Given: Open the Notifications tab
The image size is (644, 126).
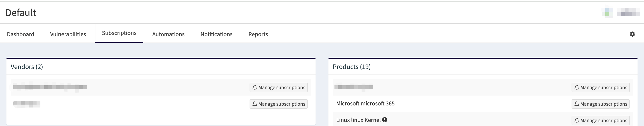Looking at the screenshot, I should tap(216, 34).
